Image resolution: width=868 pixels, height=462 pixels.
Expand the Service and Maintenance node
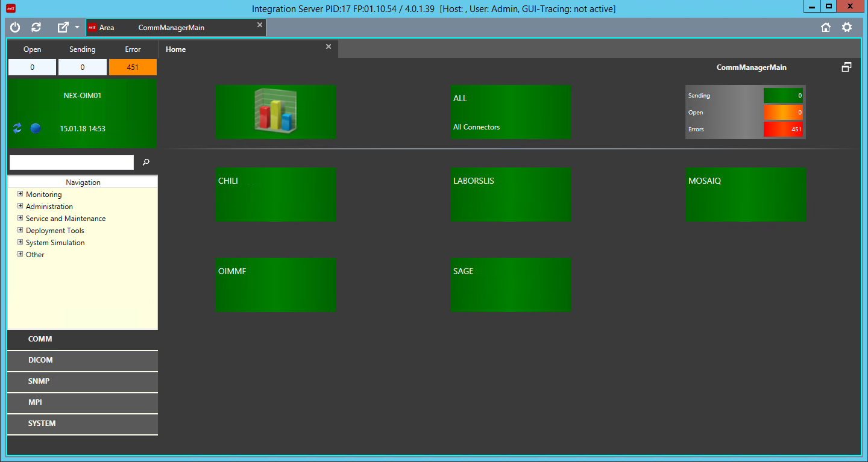pyautogui.click(x=20, y=218)
